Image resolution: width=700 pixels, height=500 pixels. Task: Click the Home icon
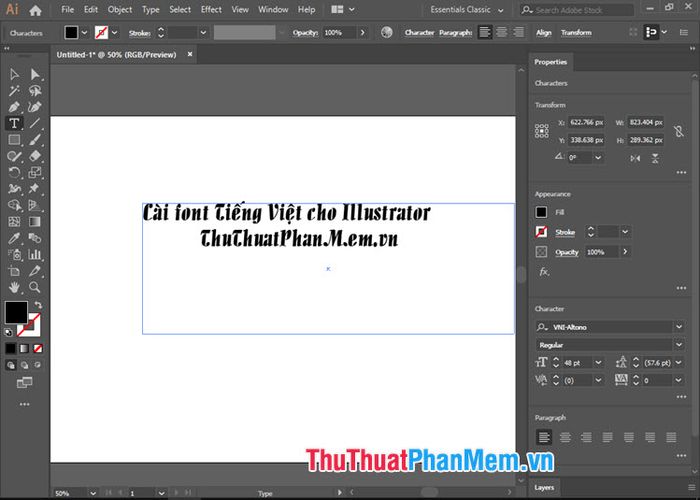pos(35,10)
